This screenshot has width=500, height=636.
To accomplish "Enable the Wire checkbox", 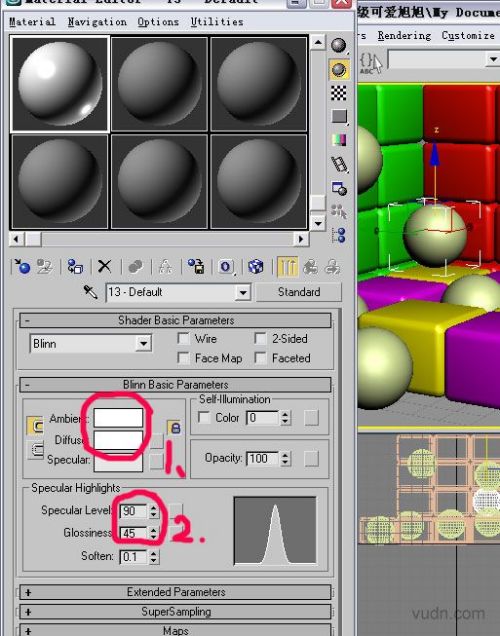I will (x=184, y=338).
